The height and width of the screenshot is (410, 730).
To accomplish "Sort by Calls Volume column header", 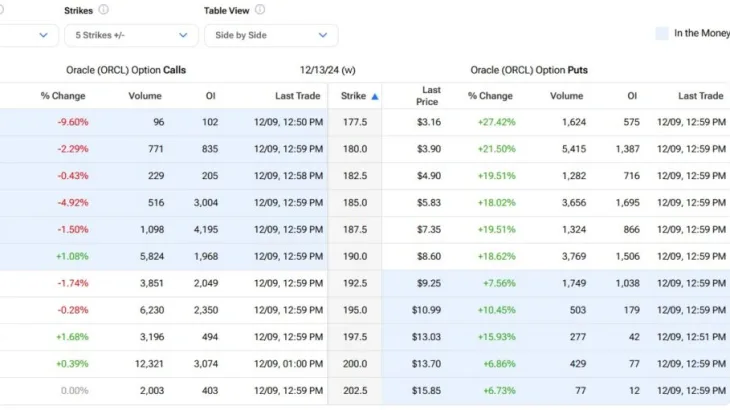I will click(x=145, y=96).
